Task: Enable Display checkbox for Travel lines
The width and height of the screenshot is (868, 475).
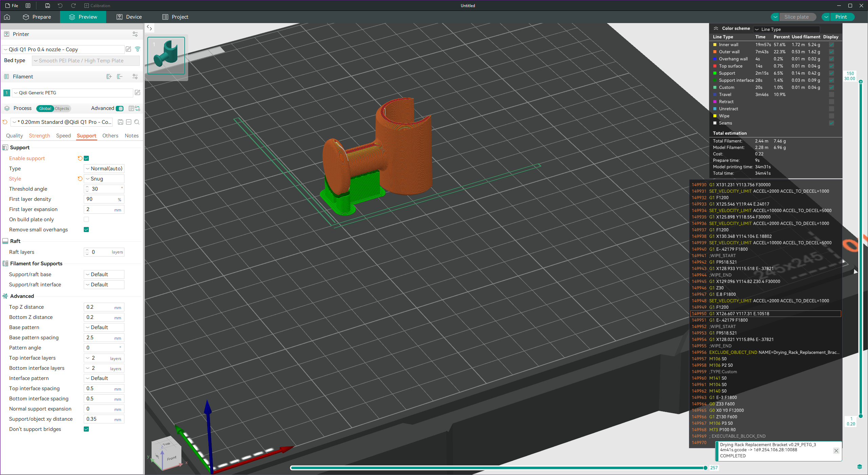Action: click(831, 94)
